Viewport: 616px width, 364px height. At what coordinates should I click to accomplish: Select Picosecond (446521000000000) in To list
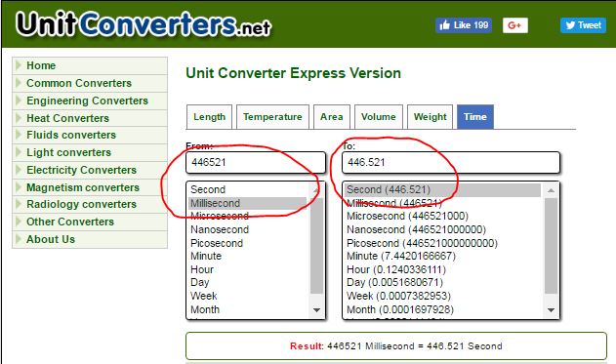[x=443, y=243]
